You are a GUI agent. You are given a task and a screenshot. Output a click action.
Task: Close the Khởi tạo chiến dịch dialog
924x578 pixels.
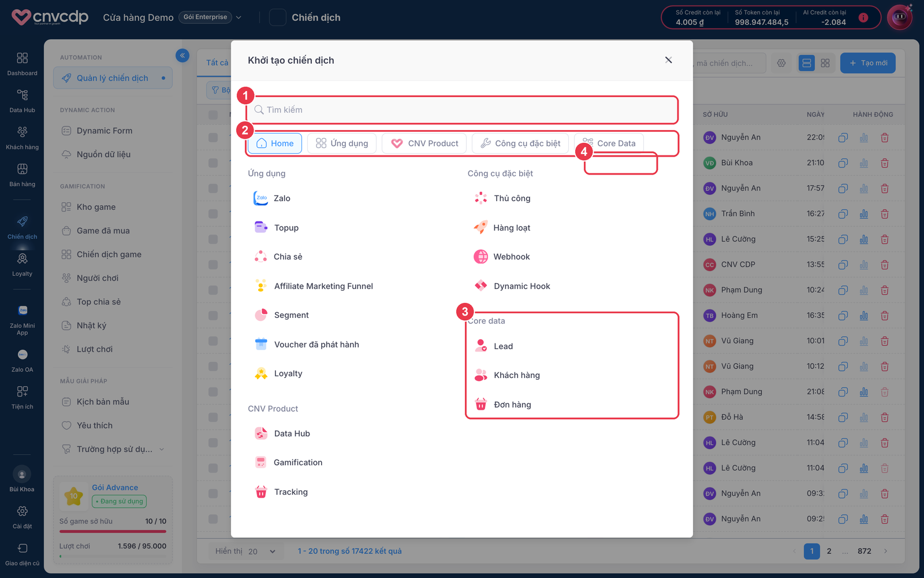pyautogui.click(x=668, y=60)
